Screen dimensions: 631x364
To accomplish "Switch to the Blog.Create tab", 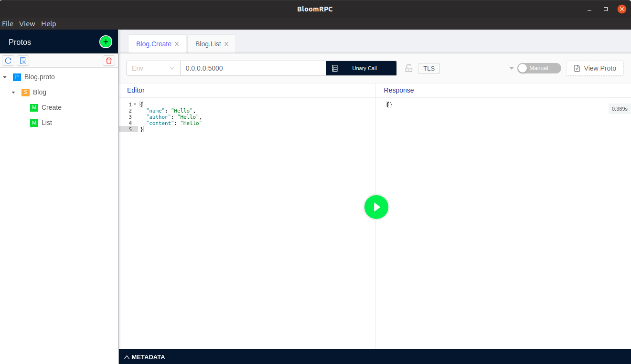I will point(154,44).
